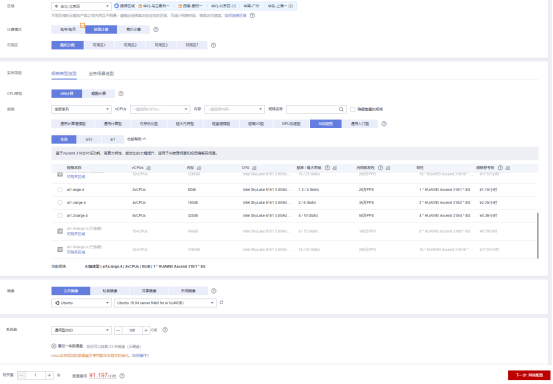
Task: Open the memory filter dropdown
Action: [235, 109]
